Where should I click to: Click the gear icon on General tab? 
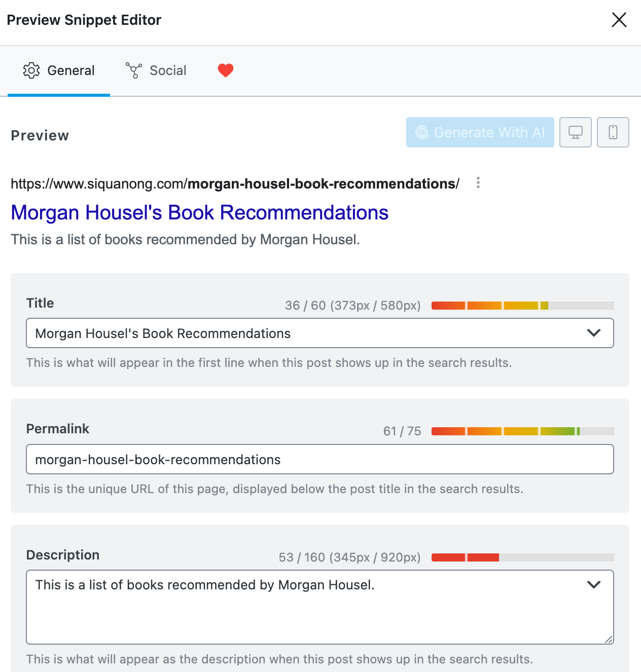(x=31, y=70)
